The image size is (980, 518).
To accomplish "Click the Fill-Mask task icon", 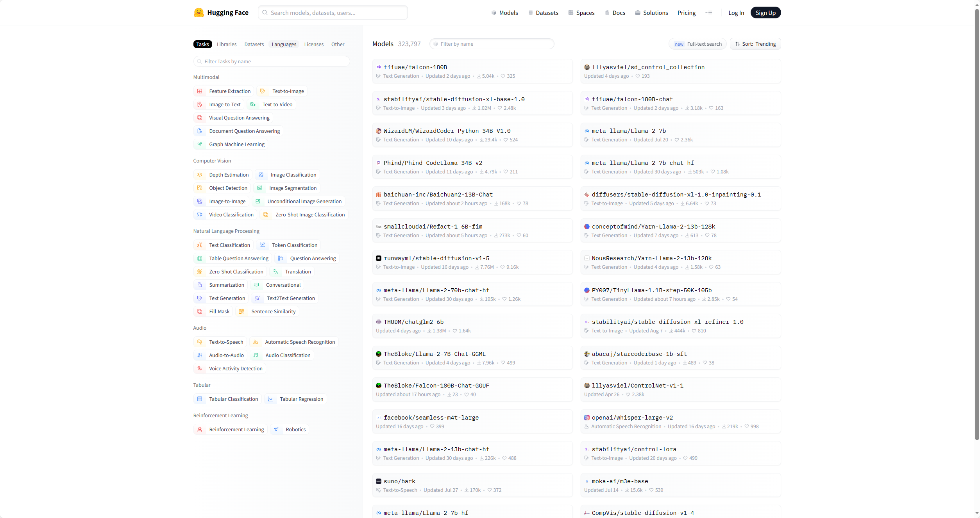I will (200, 311).
